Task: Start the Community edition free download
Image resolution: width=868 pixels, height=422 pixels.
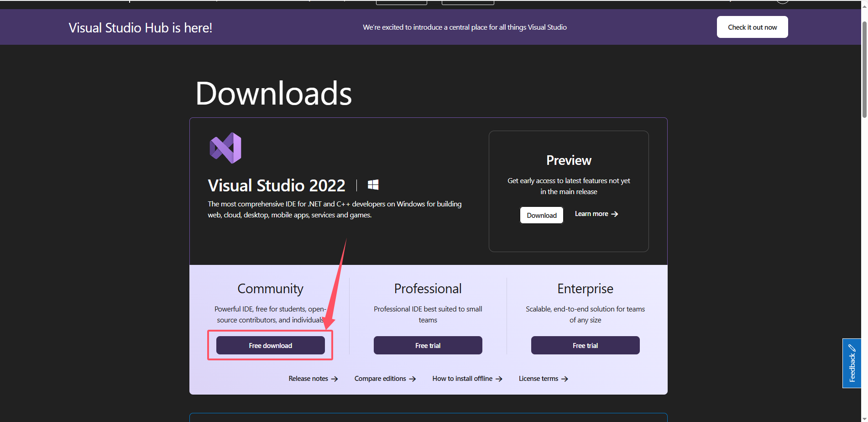Action: [x=270, y=345]
